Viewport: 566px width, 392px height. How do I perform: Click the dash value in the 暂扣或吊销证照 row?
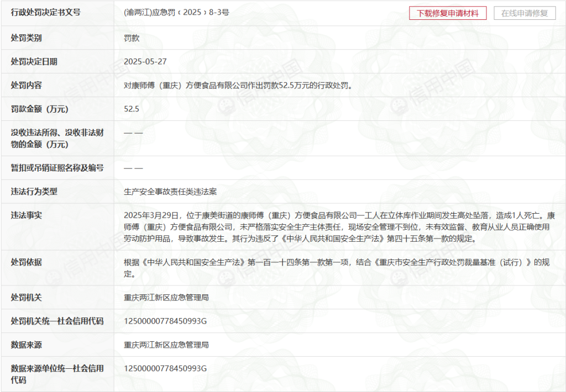pyautogui.click(x=133, y=168)
